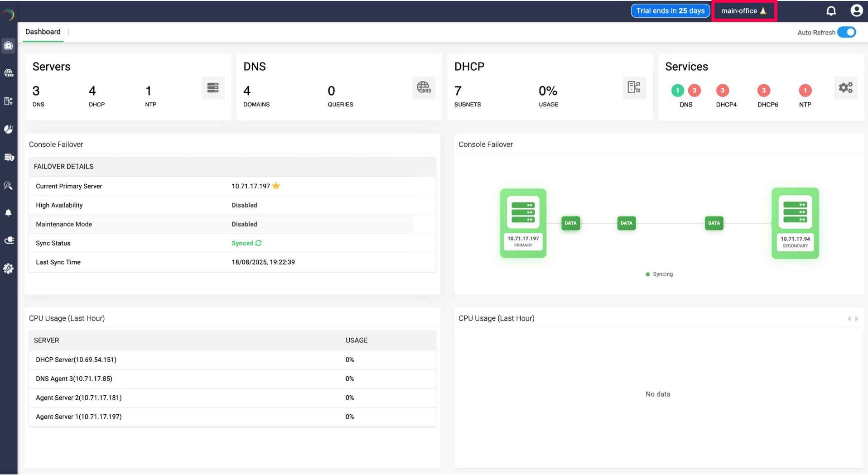The height and width of the screenshot is (475, 868).
Task: Click the Trial ends in 25 days button
Action: (x=670, y=11)
